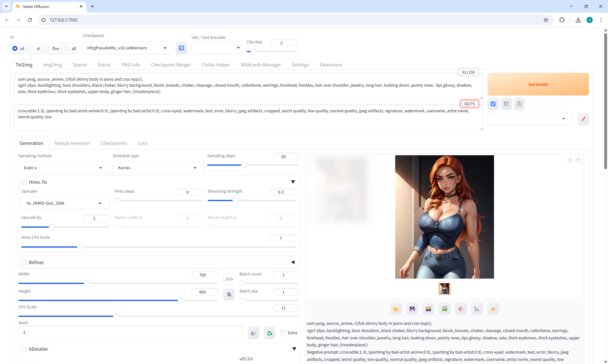The image size is (608, 364).
Task: Click the sparkles upscale icon
Action: pyautogui.click(x=493, y=309)
